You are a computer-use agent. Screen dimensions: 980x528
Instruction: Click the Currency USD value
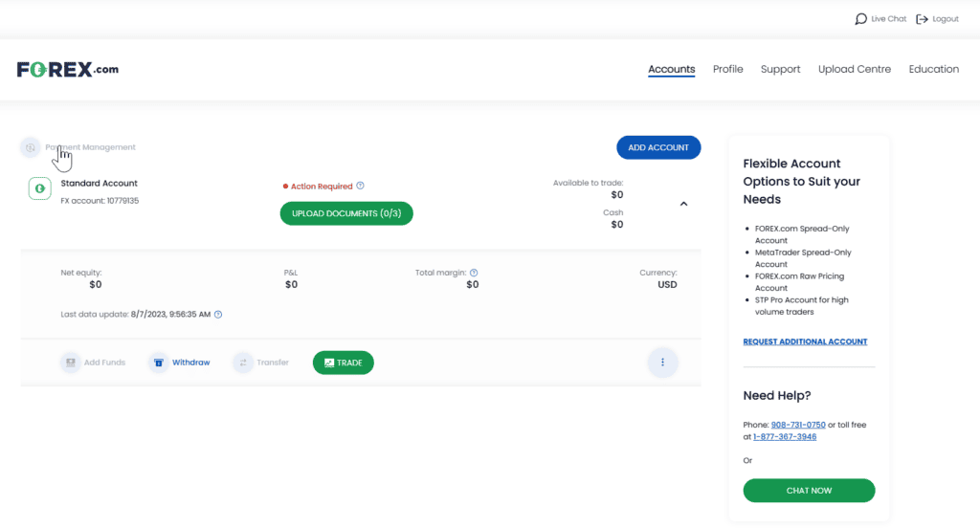667,284
